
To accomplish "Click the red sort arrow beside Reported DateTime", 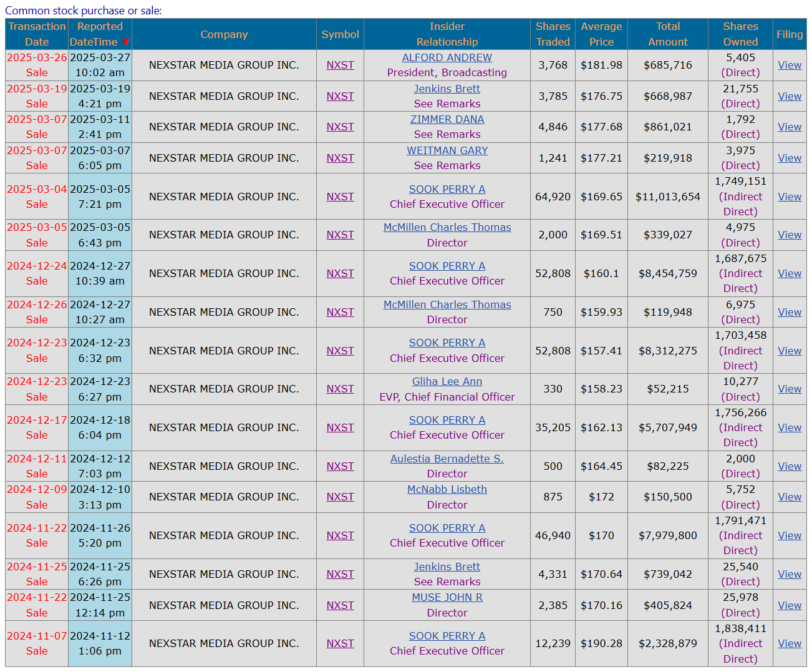I will [125, 42].
